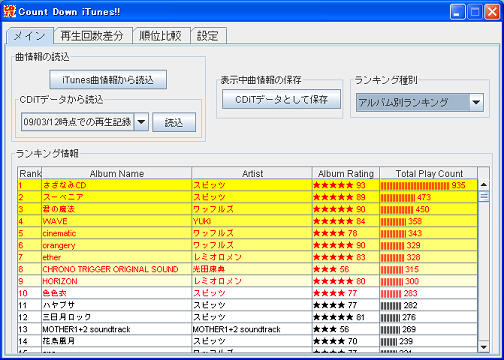Open the 設定 tab
This screenshot has height=360, width=504.
[208, 36]
